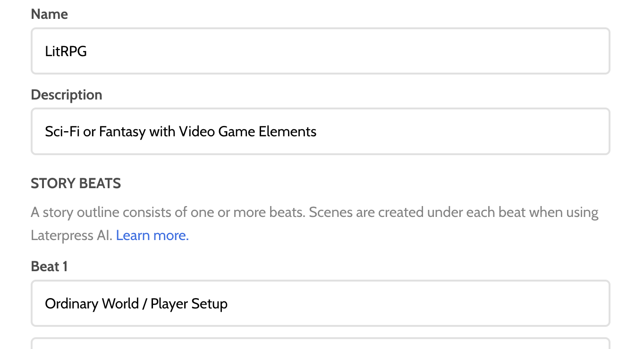Click the words Video Game Elements in Description

pyautogui.click(x=247, y=131)
